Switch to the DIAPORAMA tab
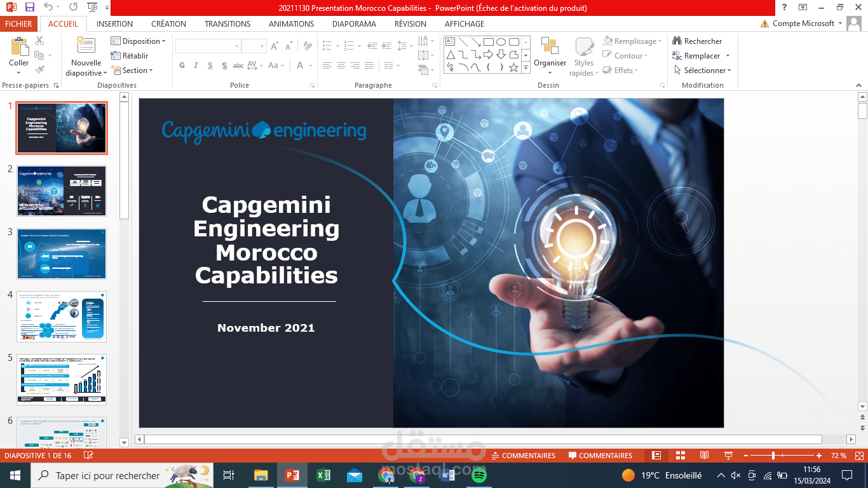868x488 pixels. click(x=354, y=24)
